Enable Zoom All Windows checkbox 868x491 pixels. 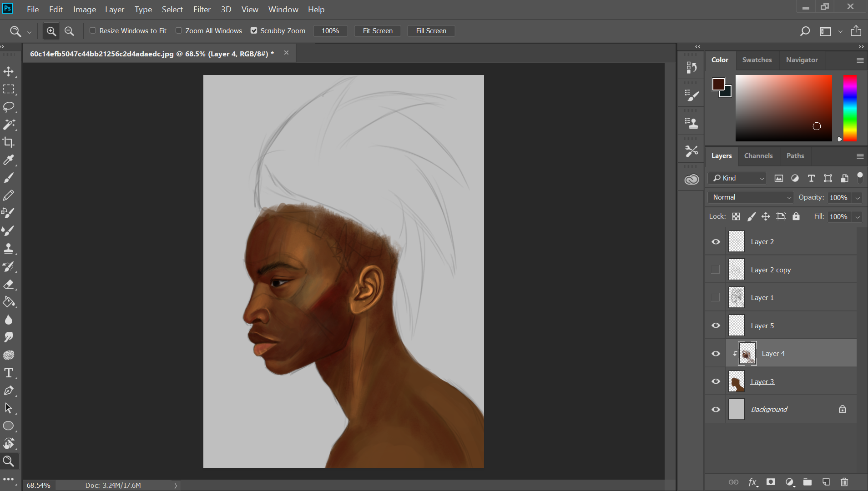(179, 30)
